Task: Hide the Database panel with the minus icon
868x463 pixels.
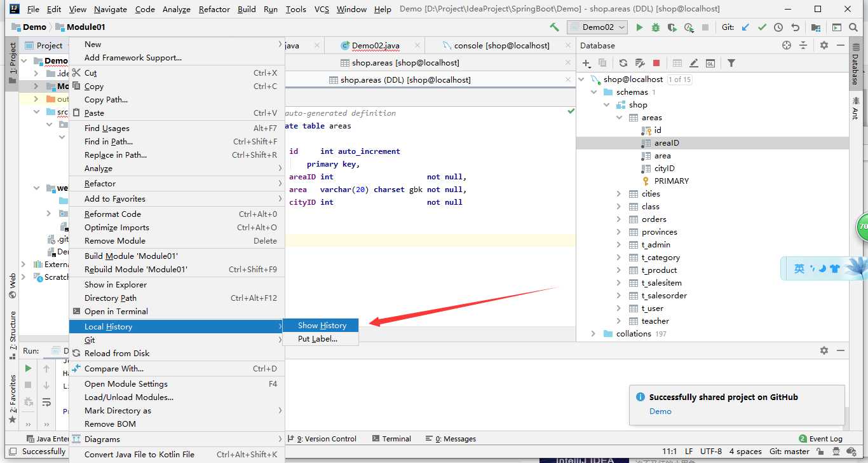Action: point(841,45)
